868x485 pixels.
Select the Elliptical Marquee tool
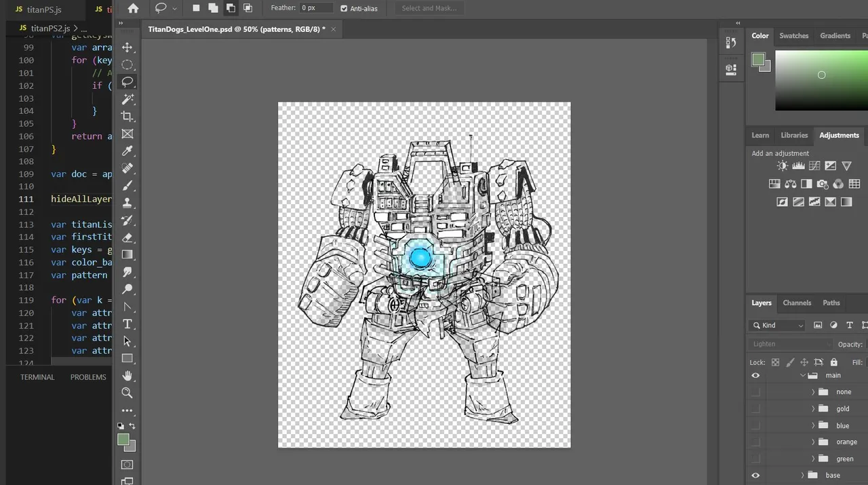point(127,64)
